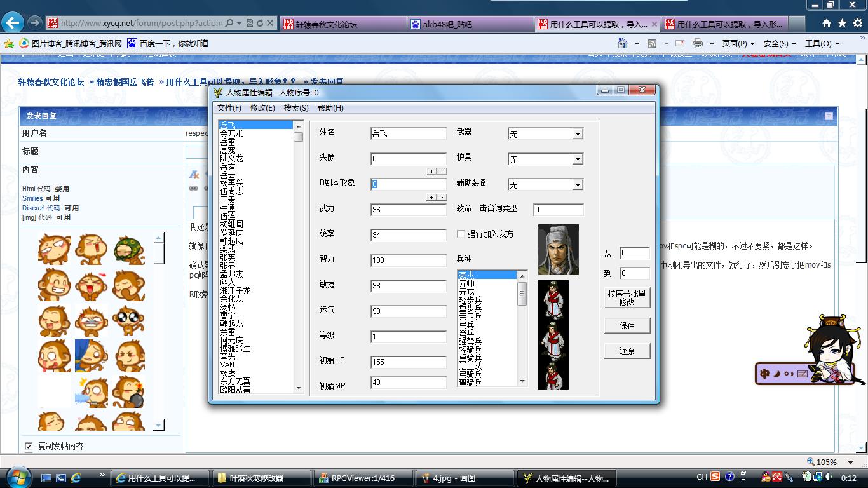Toggle the 复制发帖内容 checkbox
868x488 pixels.
pyautogui.click(x=29, y=446)
